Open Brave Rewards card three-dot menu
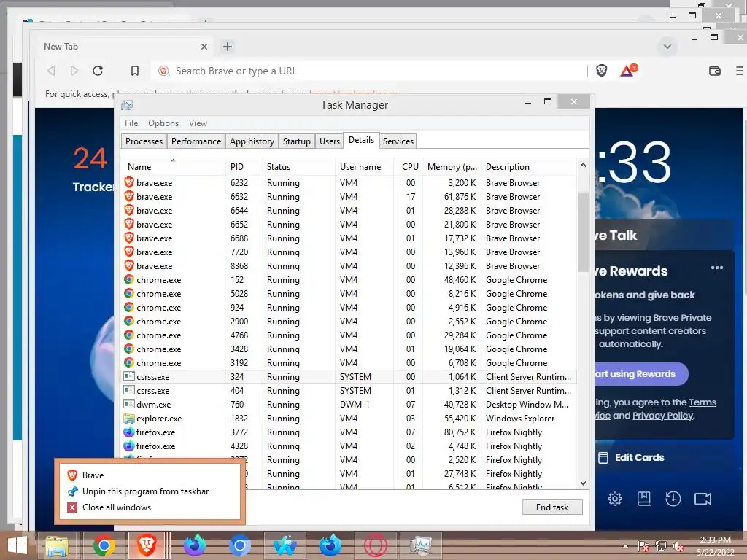The image size is (747, 560). (716, 268)
